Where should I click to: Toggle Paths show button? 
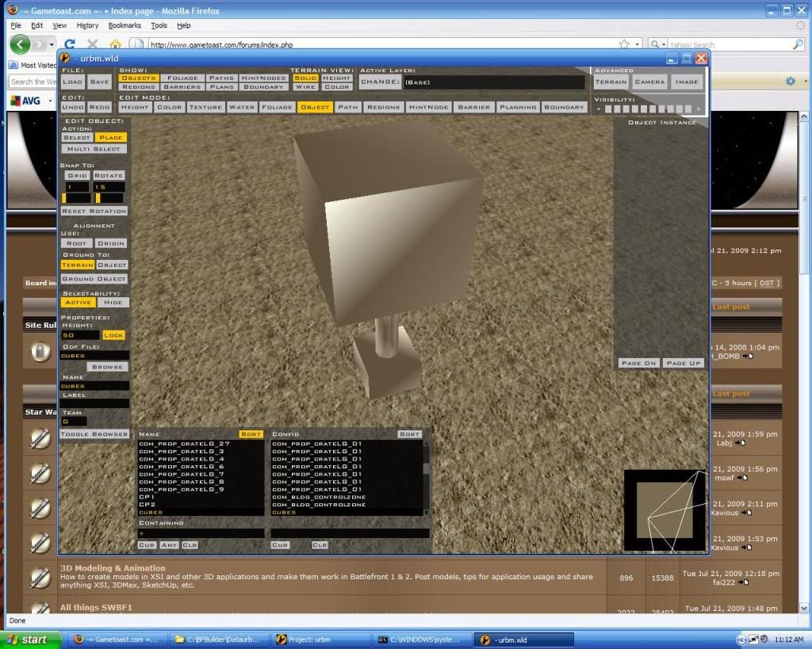click(221, 78)
